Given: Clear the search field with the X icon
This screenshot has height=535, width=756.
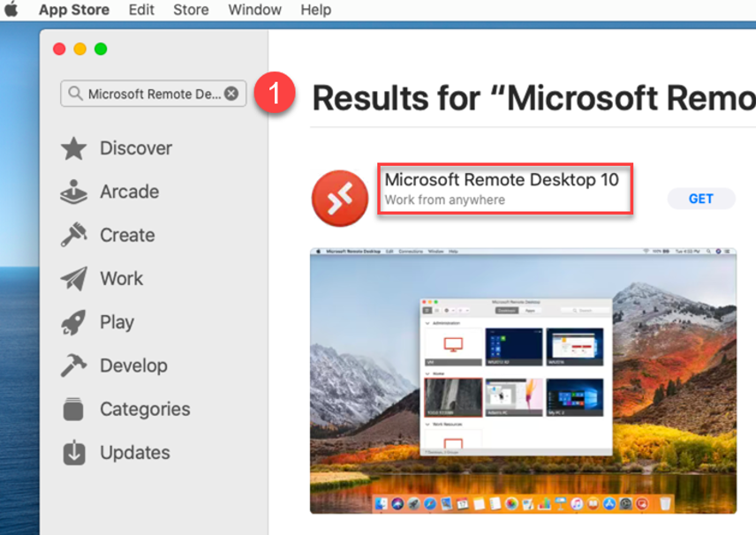Looking at the screenshot, I should point(231,94).
